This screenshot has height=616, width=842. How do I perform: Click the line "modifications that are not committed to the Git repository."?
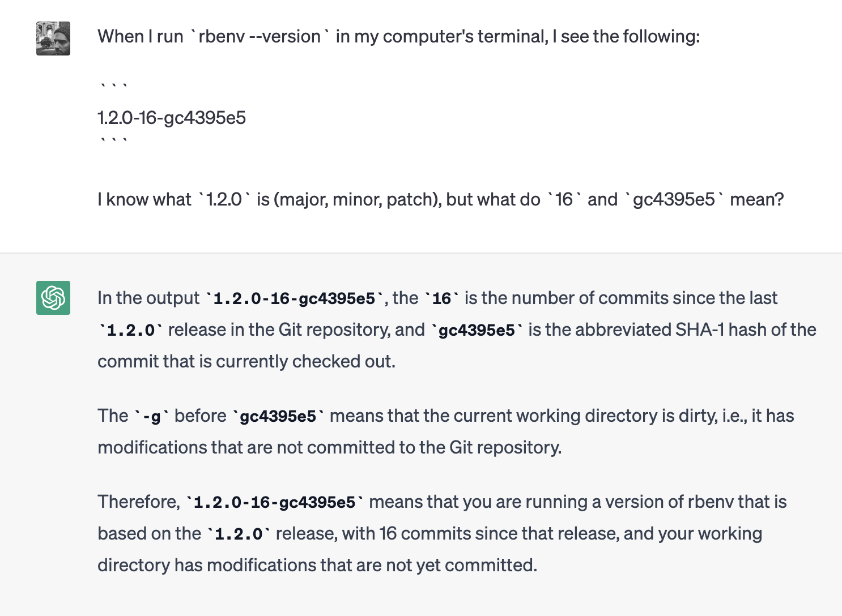point(330,447)
